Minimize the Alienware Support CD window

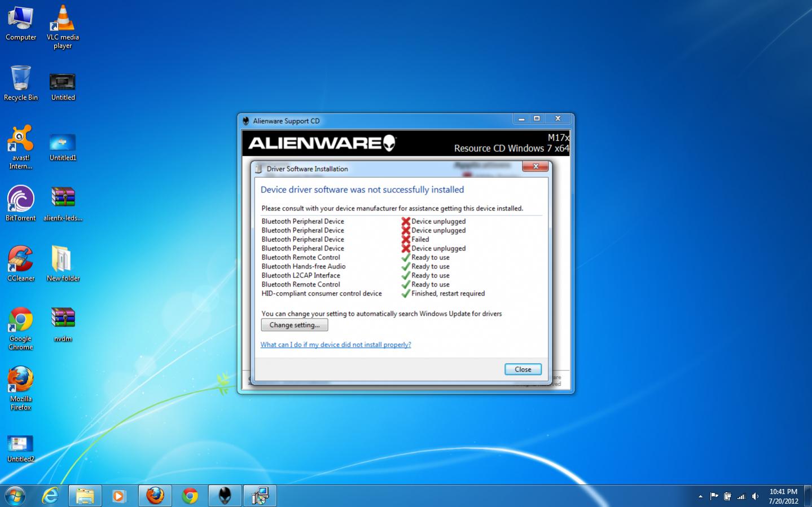click(x=521, y=118)
